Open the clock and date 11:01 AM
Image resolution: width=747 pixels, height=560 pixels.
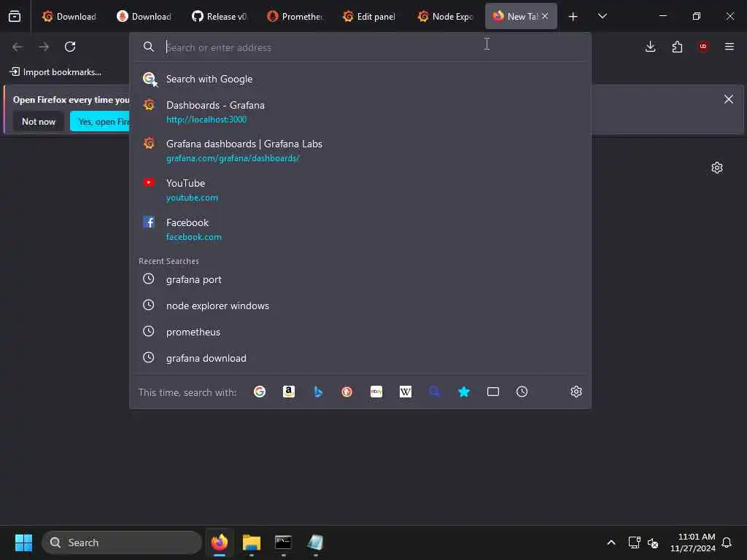tap(693, 542)
